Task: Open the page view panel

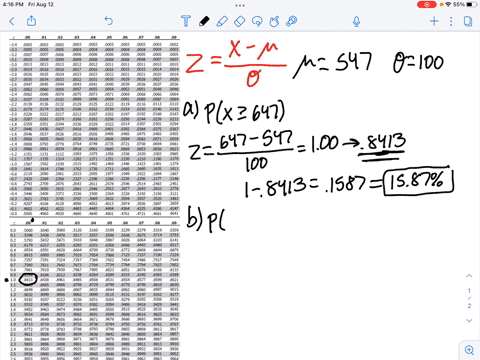Action: [x=468, y=21]
